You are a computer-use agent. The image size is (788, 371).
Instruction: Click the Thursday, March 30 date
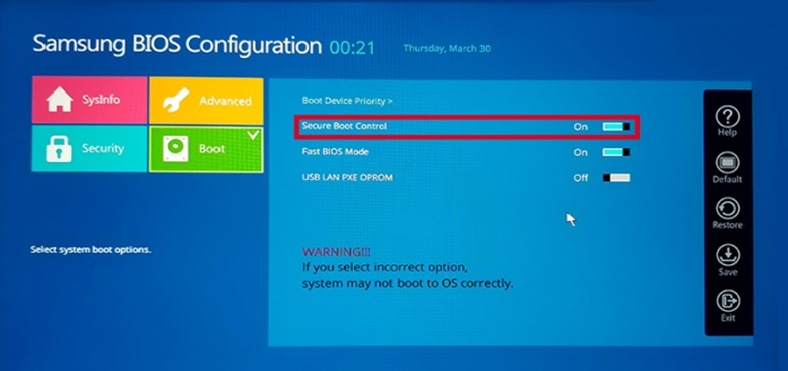pos(447,48)
